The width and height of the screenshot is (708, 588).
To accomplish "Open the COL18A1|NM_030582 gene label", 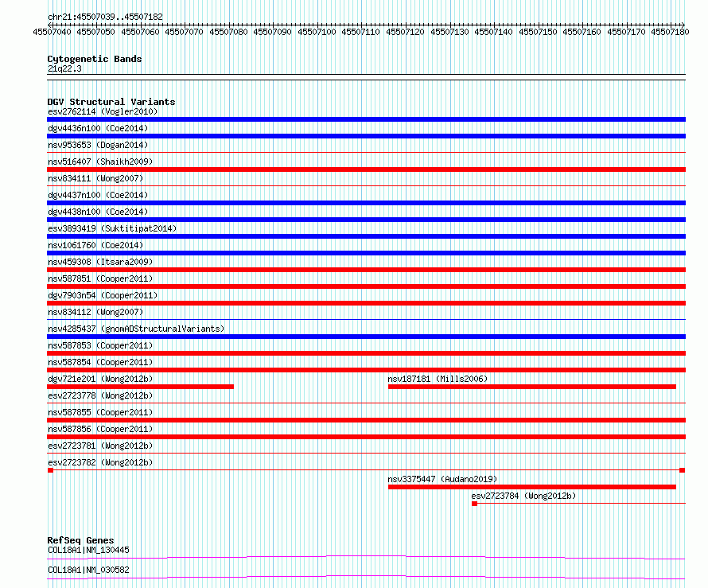I will coord(88,570).
